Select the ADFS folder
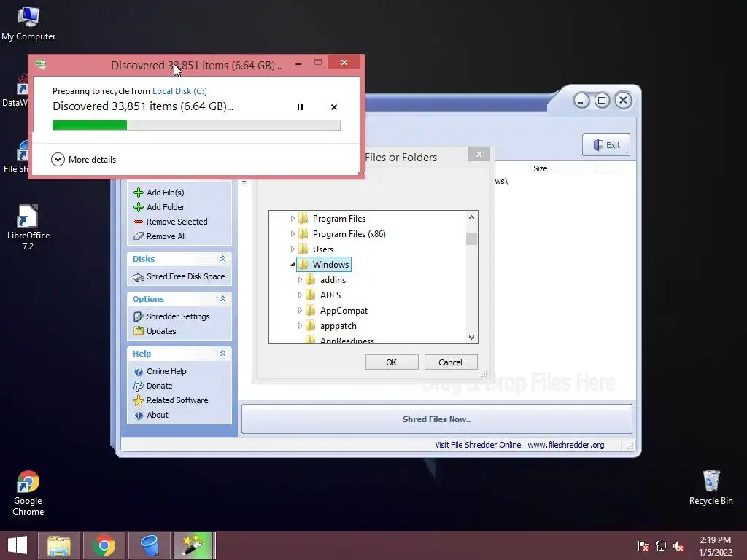The height and width of the screenshot is (560, 747). pos(330,295)
